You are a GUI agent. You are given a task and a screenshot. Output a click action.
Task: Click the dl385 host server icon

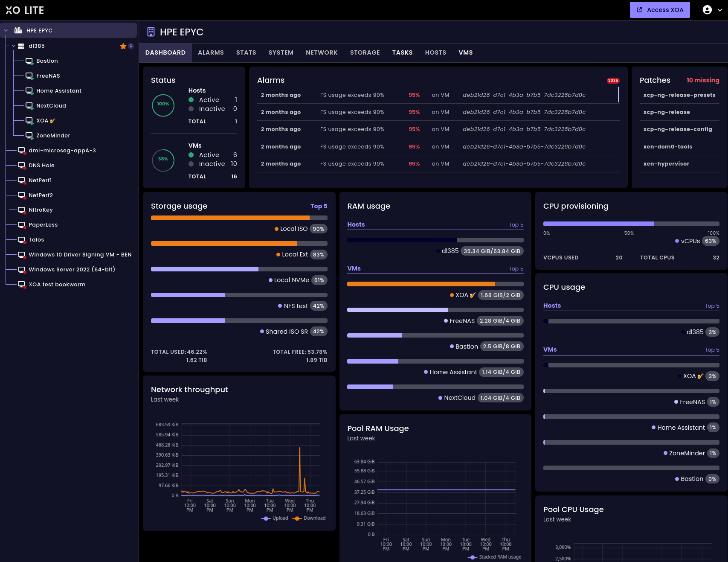[21, 46]
